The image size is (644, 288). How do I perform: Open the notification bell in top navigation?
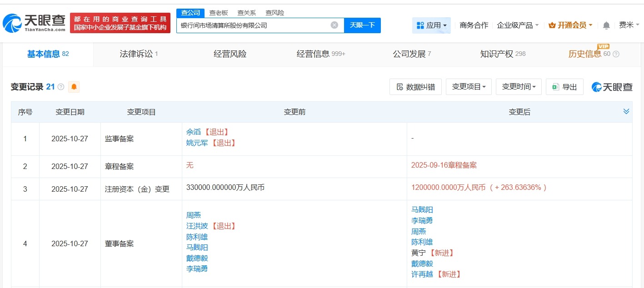606,25
